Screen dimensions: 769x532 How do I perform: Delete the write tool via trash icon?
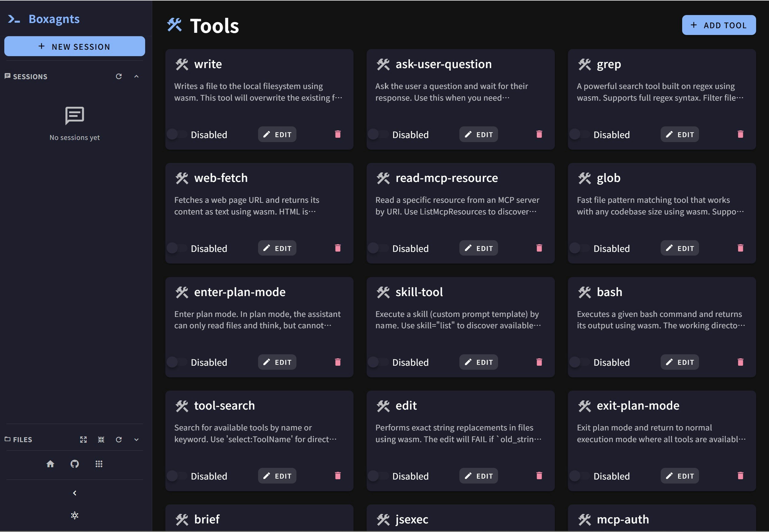338,134
